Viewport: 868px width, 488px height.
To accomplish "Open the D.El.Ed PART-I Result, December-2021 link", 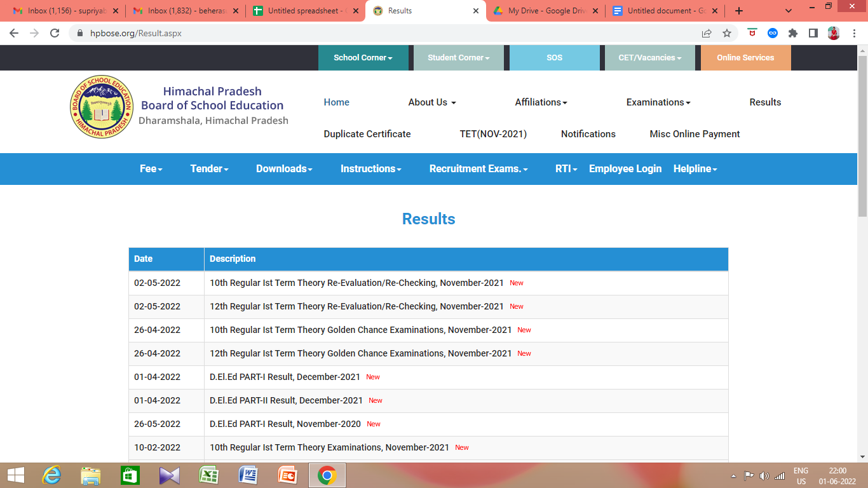I will [x=284, y=377].
